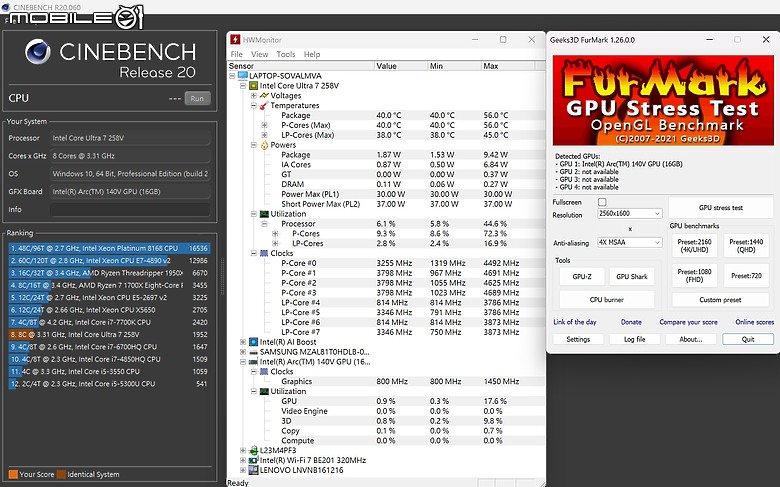
Task: Click the Intel Wi-Fi 7 BE201 adapter icon
Action: 253,460
